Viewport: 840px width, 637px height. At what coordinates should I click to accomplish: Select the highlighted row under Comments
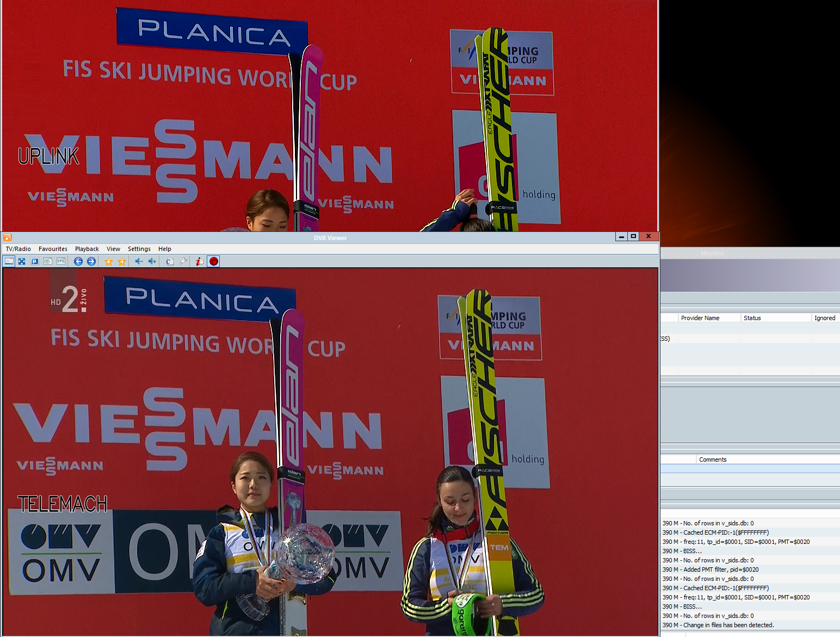[x=750, y=468]
